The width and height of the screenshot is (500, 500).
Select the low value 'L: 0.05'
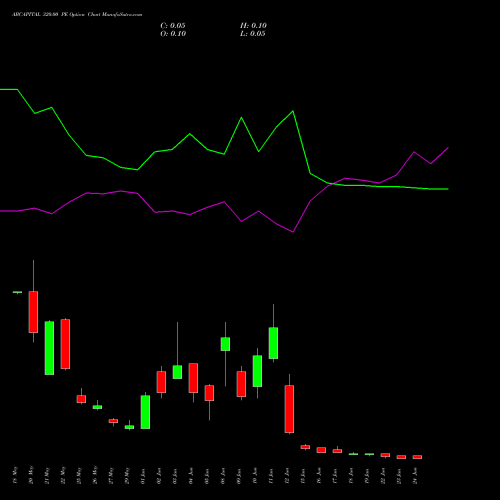click(253, 34)
